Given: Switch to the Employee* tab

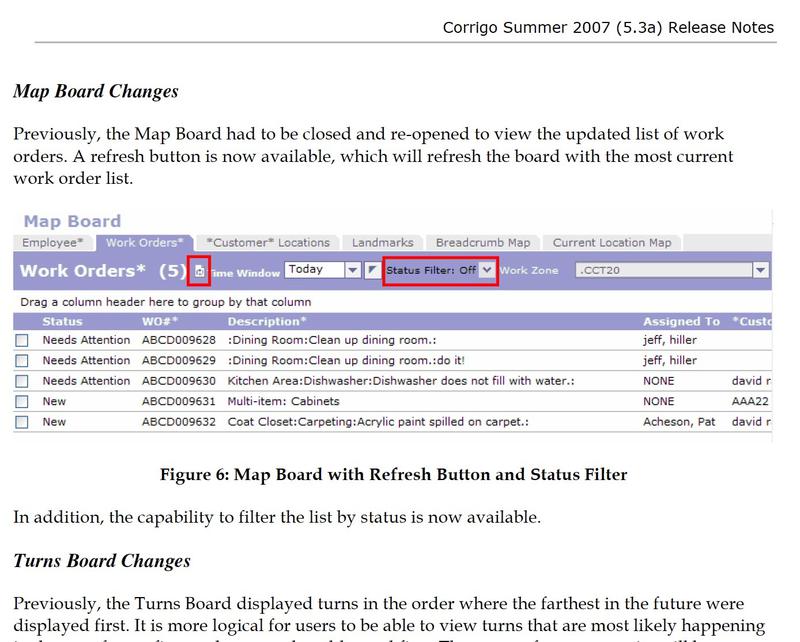Looking at the screenshot, I should coord(51,242).
